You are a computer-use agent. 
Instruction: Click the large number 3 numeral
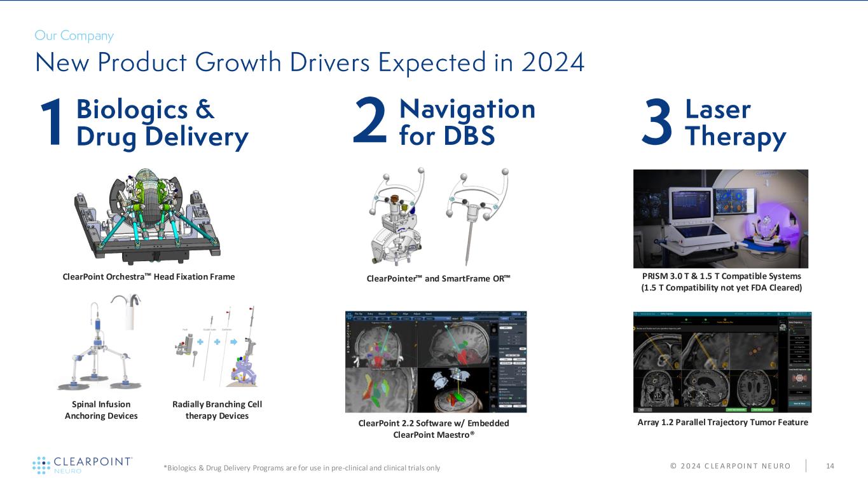(x=657, y=125)
